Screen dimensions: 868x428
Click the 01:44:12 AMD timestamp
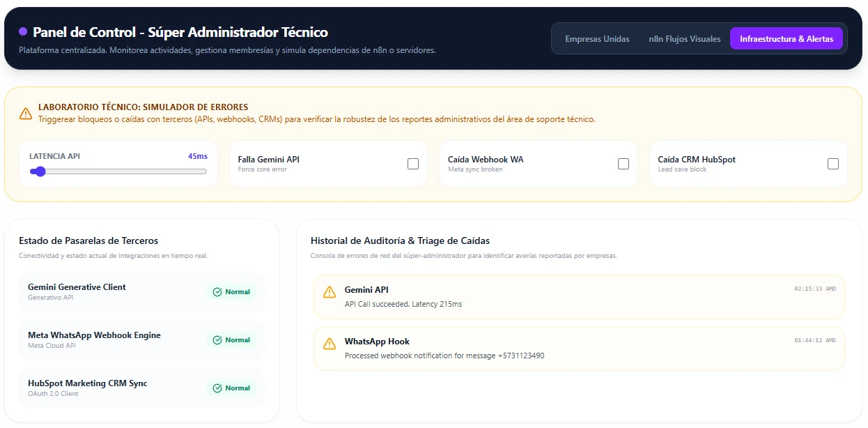coord(815,340)
